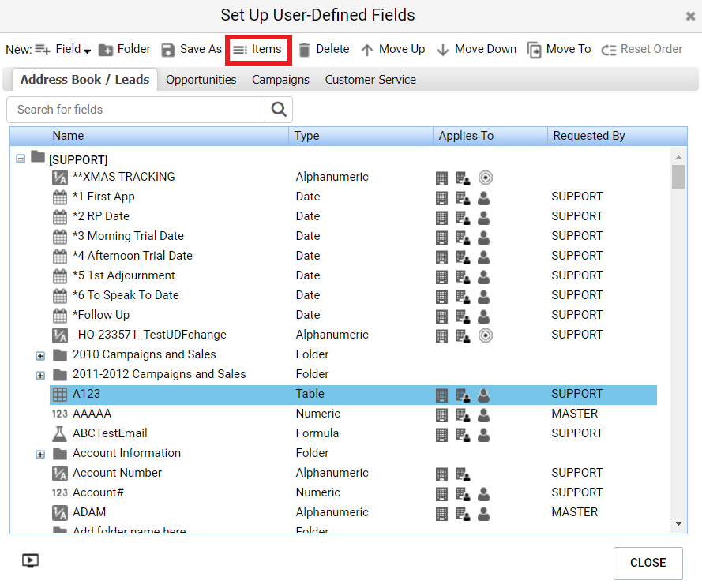Collapse the [SUPPORT] root folder
This screenshot has width=702, height=588.
21,159
